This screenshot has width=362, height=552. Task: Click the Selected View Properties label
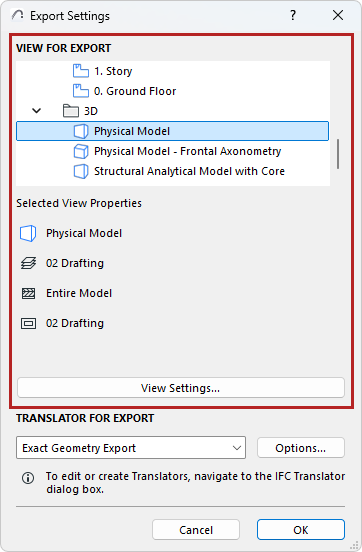tap(79, 203)
